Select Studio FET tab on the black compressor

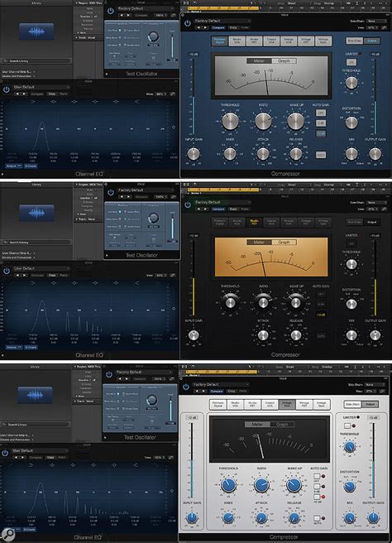(x=254, y=223)
